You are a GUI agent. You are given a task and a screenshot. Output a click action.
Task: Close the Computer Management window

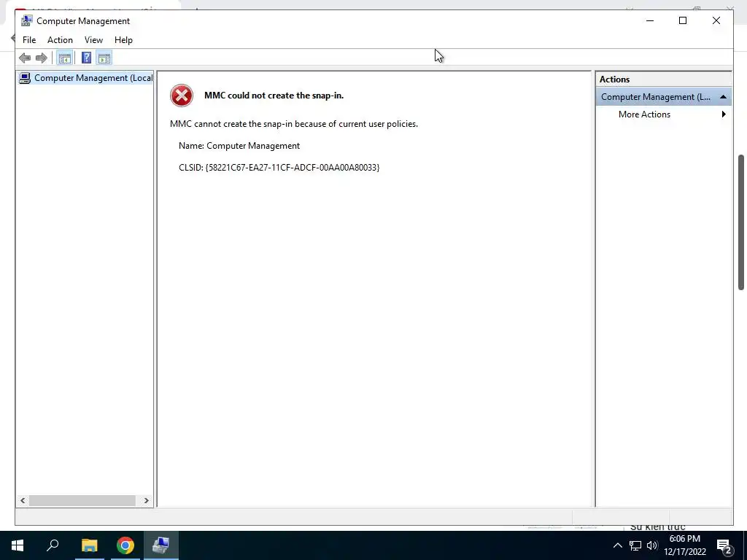click(716, 21)
